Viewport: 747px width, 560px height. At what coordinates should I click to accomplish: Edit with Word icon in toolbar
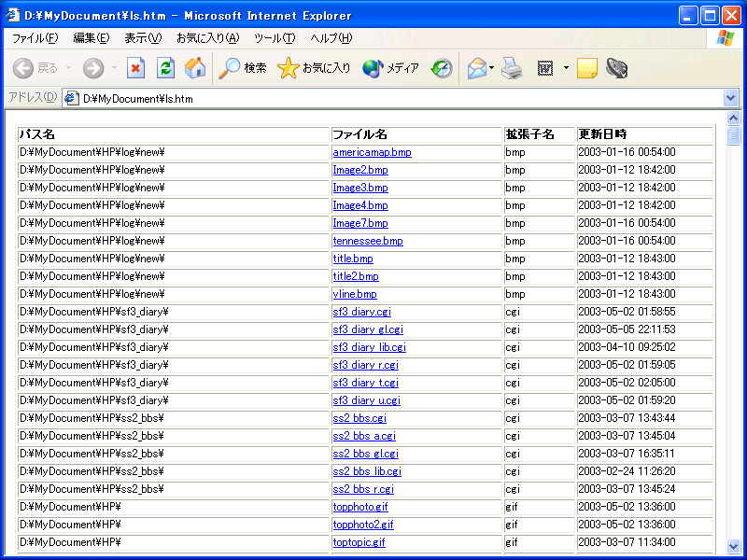pyautogui.click(x=545, y=68)
